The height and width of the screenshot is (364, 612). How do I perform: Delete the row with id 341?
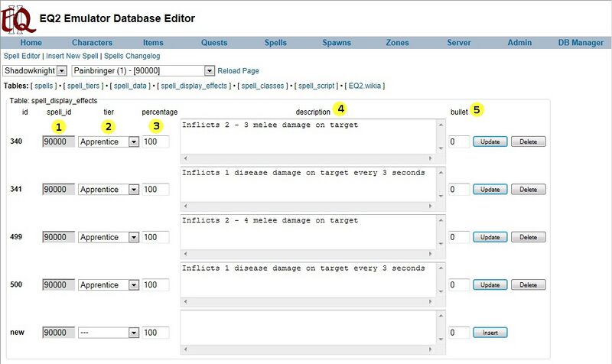(528, 190)
